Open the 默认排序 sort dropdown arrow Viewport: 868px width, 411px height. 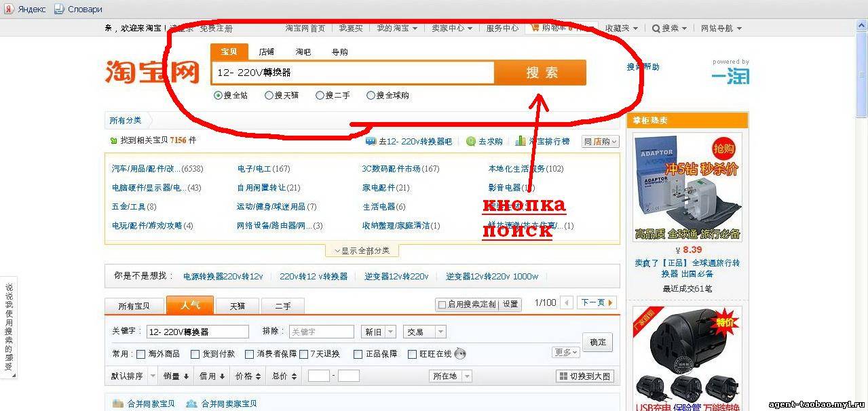[153, 376]
